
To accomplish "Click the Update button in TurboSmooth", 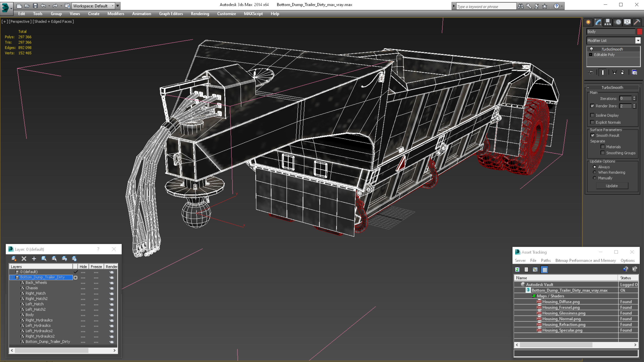I will (x=612, y=186).
